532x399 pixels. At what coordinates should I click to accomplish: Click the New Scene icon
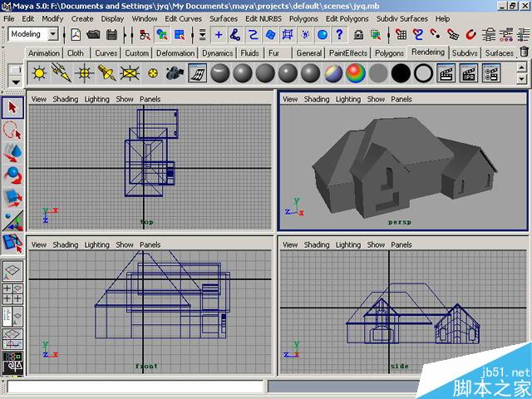[x=76, y=35]
